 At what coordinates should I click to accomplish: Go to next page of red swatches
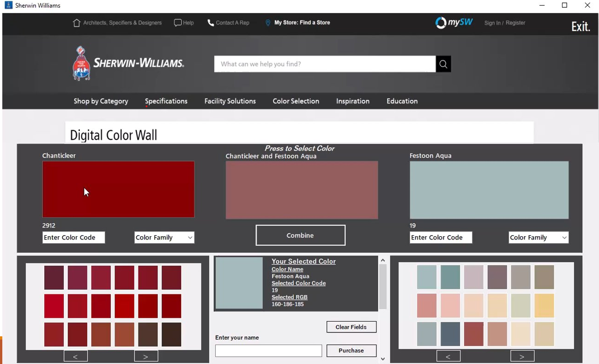(146, 356)
